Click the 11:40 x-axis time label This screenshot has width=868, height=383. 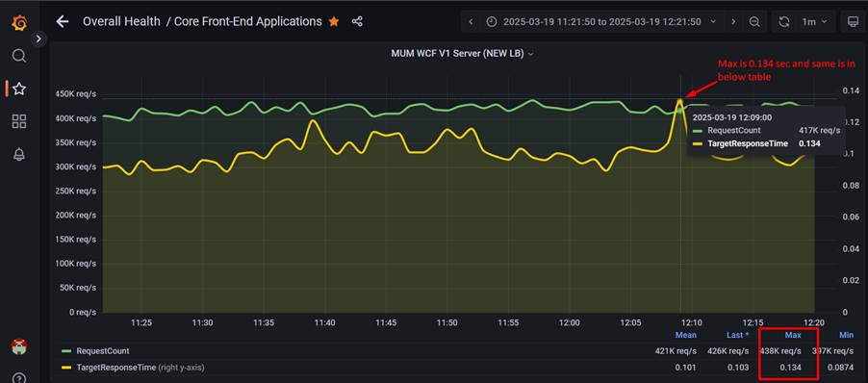pyautogui.click(x=324, y=322)
